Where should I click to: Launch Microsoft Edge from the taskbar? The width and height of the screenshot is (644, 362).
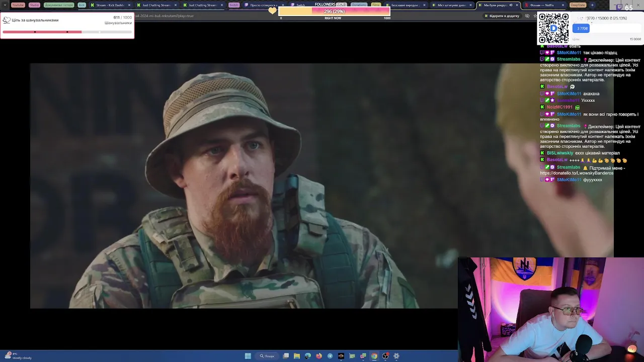click(x=308, y=356)
